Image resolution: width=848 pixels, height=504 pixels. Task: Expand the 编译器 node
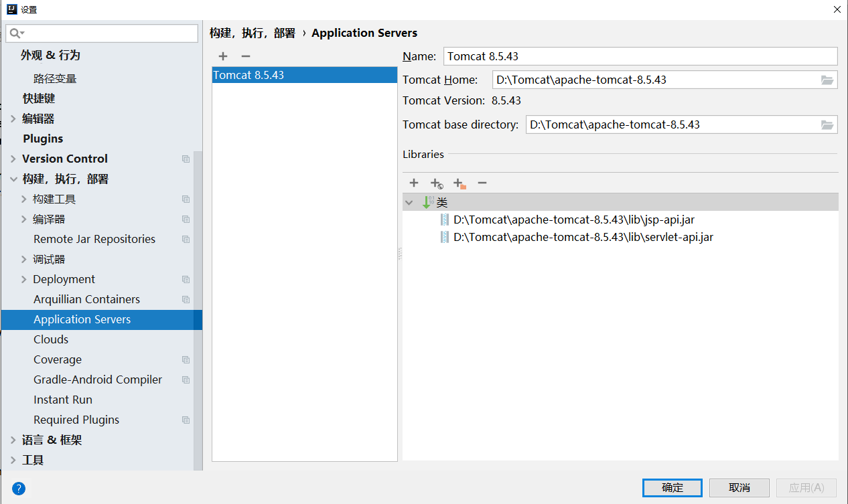point(24,219)
